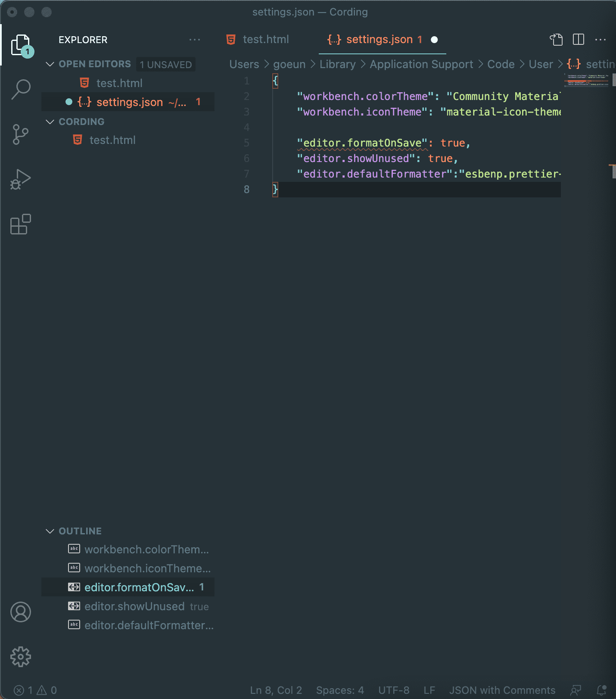
Task: Change language mode JSON with Comments
Action: click(502, 690)
